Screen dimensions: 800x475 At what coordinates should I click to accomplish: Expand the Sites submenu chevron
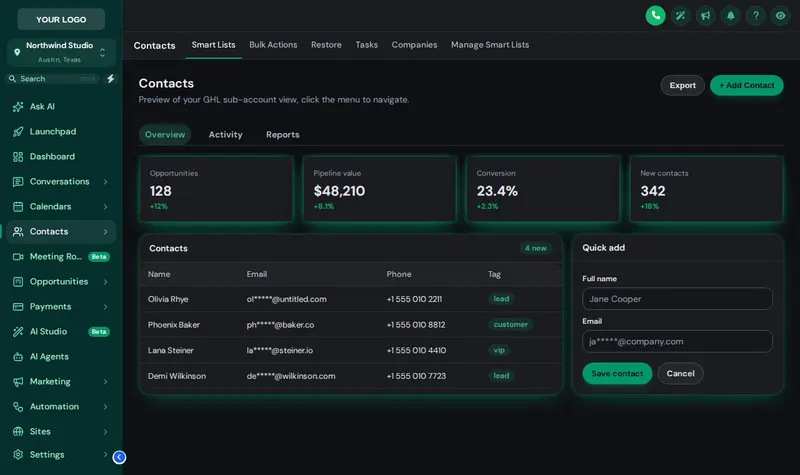click(x=106, y=432)
